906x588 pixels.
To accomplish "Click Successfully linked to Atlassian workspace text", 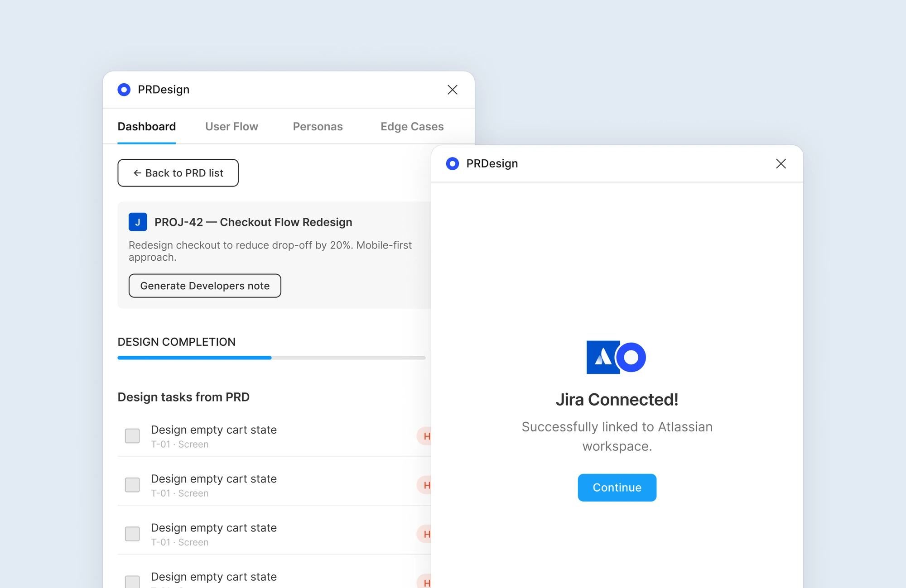I will point(617,436).
